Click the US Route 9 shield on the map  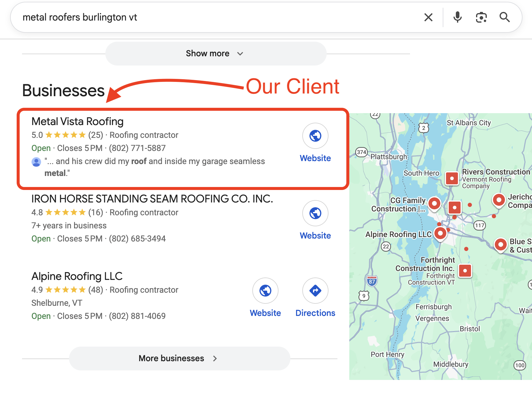click(364, 296)
